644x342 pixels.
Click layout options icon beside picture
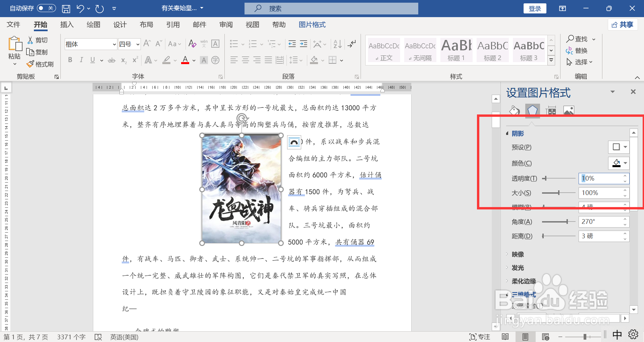click(294, 142)
